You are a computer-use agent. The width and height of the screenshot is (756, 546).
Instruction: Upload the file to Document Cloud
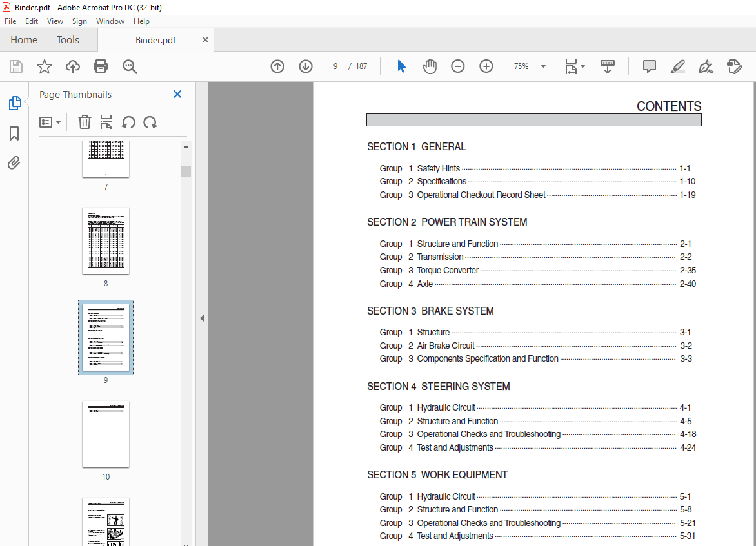(x=73, y=66)
